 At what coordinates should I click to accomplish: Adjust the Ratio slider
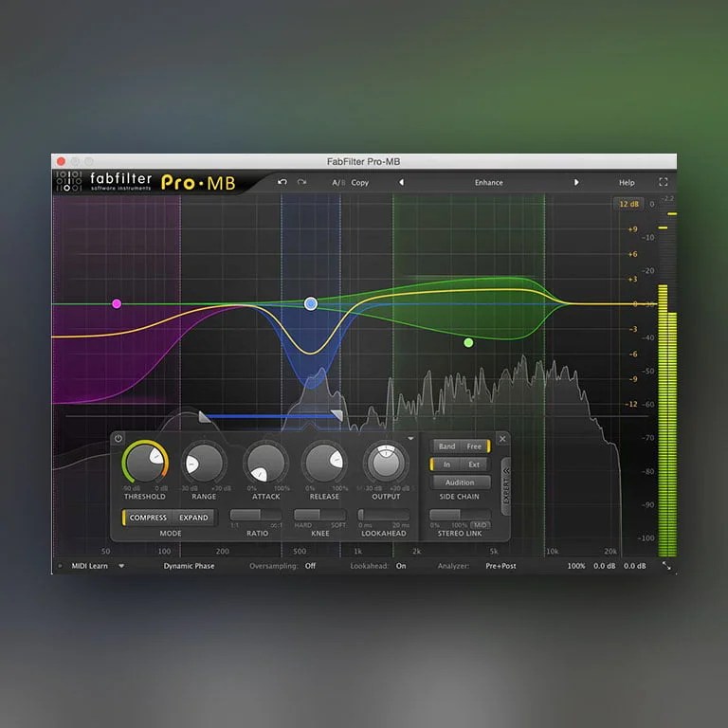pyautogui.click(x=256, y=515)
